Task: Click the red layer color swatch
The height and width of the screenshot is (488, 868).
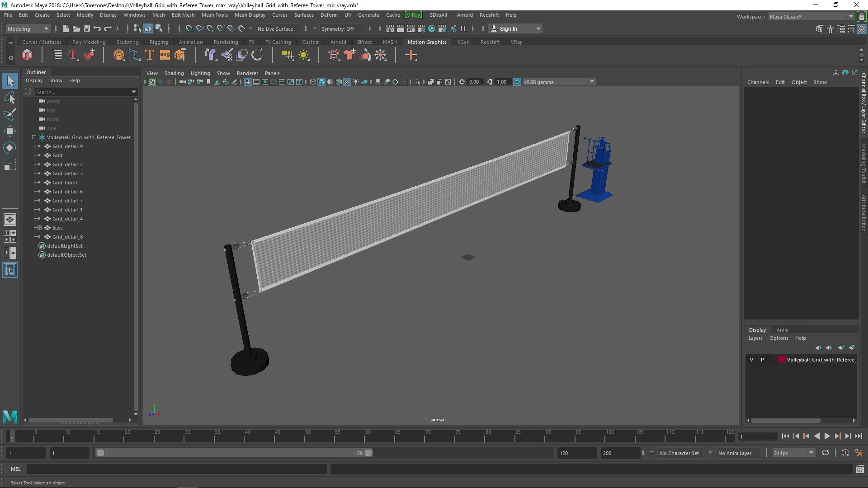Action: (782, 360)
